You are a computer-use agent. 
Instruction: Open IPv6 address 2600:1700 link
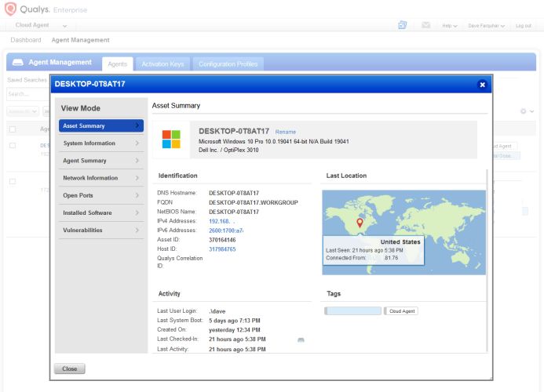click(226, 230)
